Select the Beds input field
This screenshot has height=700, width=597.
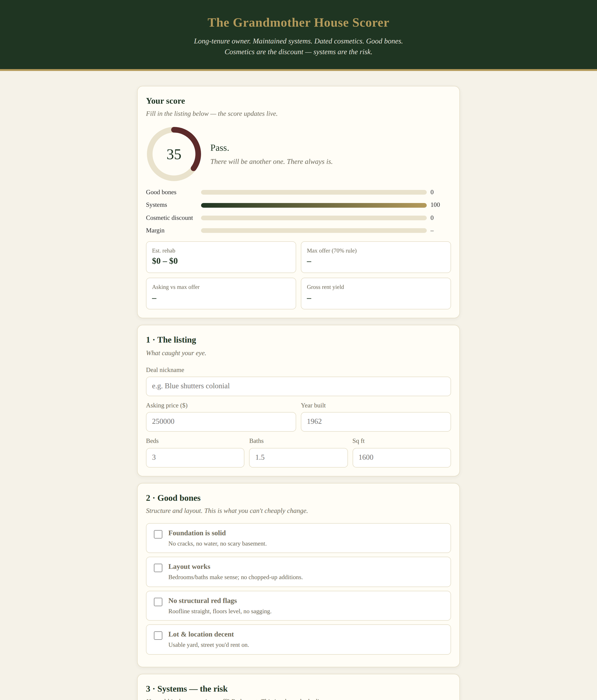195,458
